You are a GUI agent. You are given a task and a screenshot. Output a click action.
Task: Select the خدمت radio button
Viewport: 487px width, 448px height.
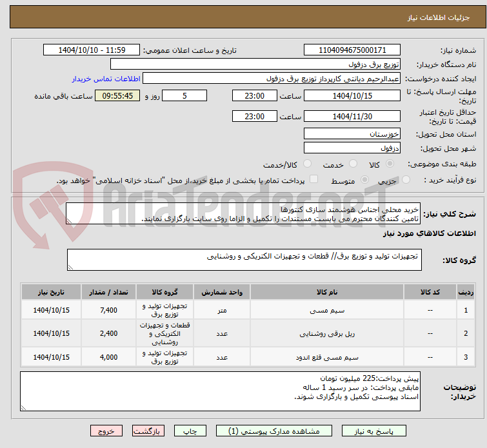tap(353, 164)
